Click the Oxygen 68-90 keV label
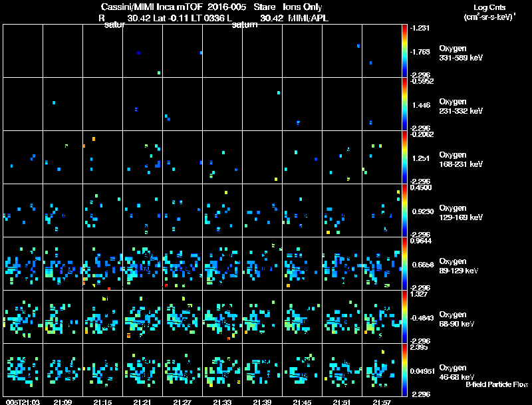The width and height of the screenshot is (532, 405). tap(456, 319)
